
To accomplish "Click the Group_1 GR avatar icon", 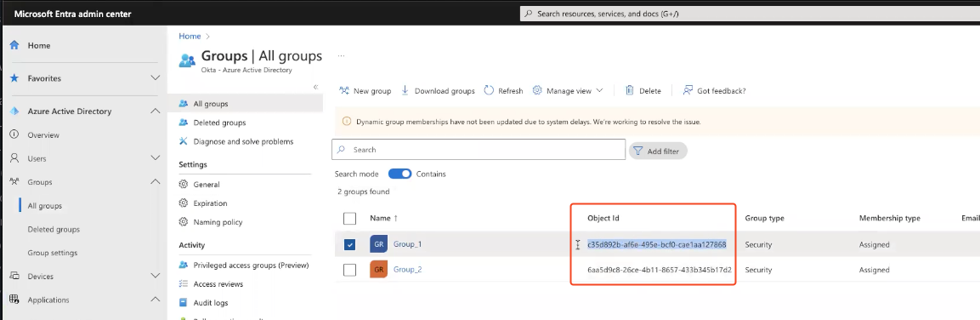I will [379, 244].
